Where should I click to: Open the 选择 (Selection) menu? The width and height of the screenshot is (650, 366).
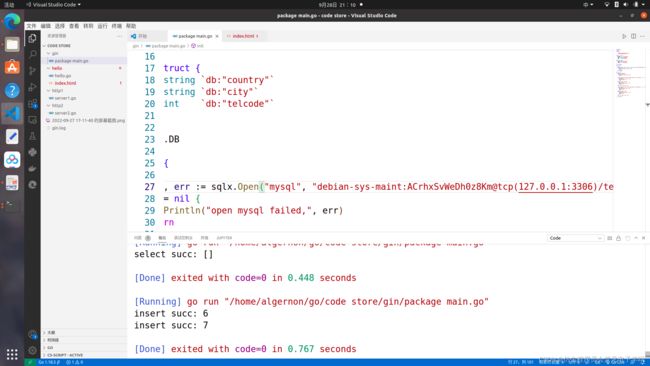(x=60, y=26)
